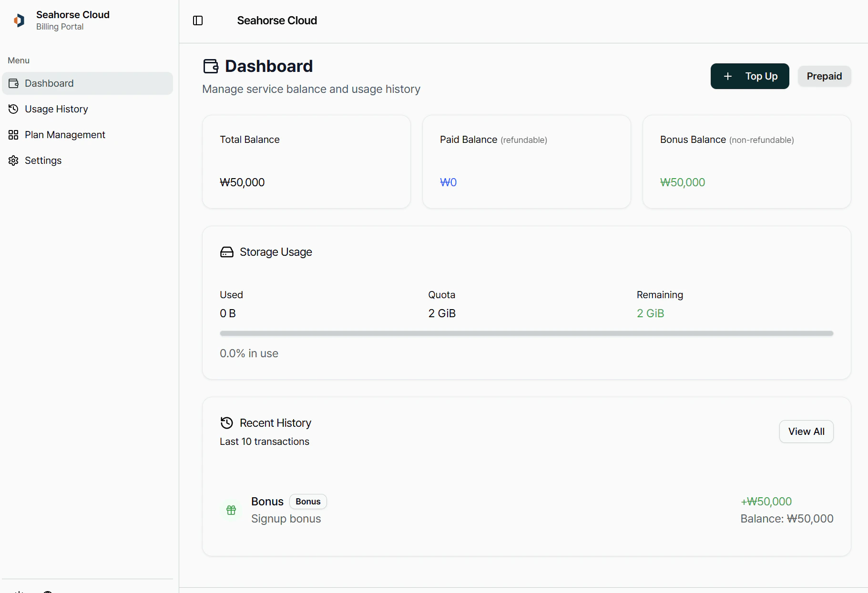The width and height of the screenshot is (868, 593).
Task: Click 'Last 10 transactions' subtitle
Action: (265, 442)
